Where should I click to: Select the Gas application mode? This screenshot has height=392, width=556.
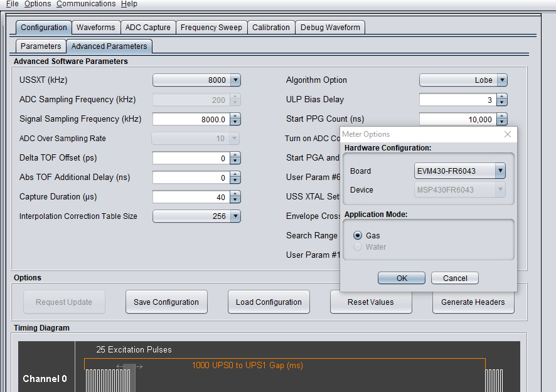coord(358,235)
